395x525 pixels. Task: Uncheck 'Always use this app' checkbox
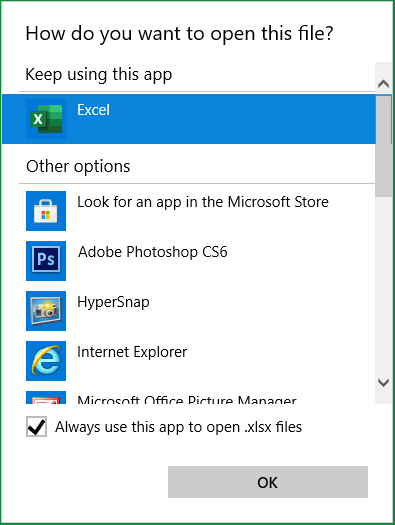(x=36, y=427)
